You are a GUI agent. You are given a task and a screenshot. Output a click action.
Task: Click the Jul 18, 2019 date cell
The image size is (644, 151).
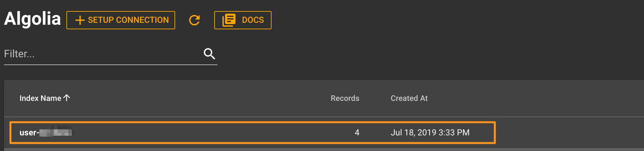(430, 132)
